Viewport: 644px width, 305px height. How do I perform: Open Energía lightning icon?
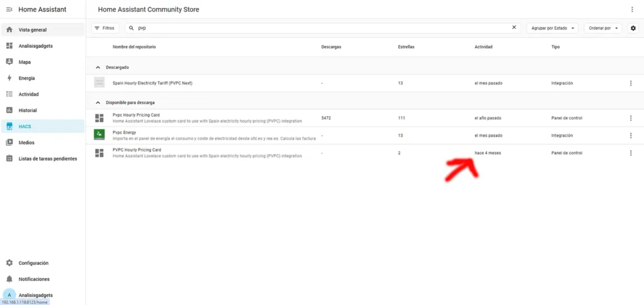[9, 78]
